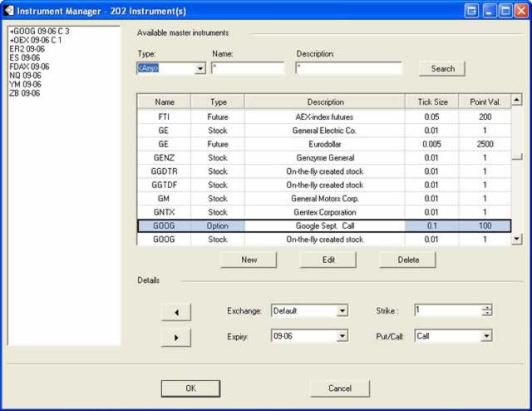Click the Edit button
The image size is (532, 411).
328,260
